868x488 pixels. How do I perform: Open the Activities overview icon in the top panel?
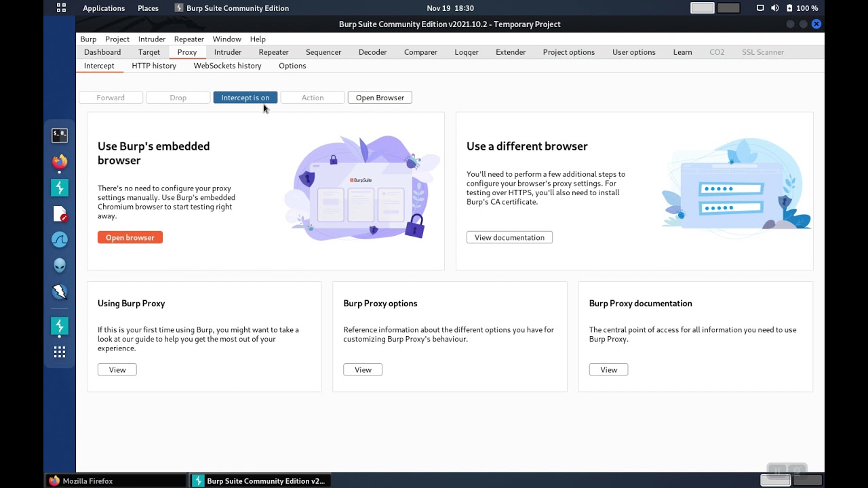61,8
